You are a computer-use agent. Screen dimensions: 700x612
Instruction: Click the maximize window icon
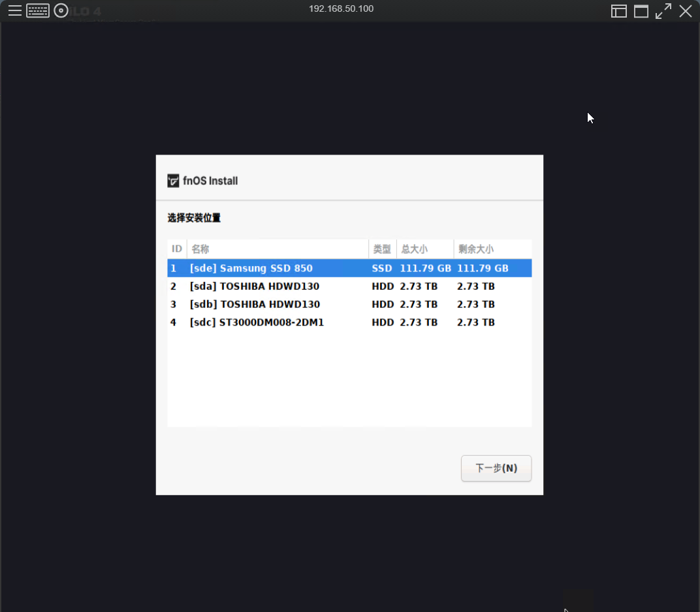point(641,11)
